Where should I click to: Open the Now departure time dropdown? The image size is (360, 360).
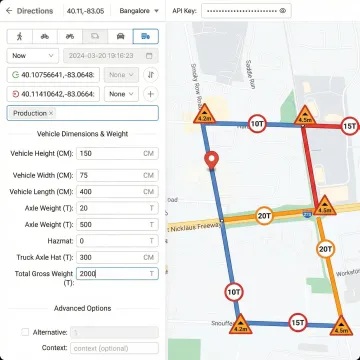tap(33, 56)
